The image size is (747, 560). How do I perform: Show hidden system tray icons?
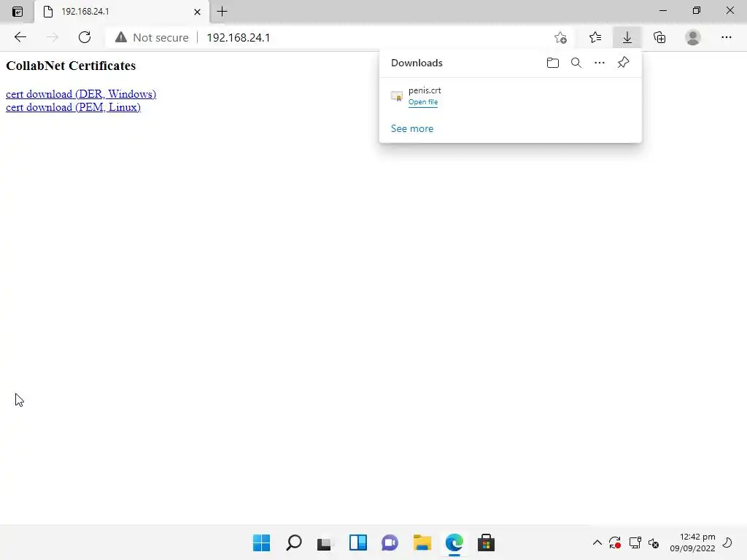tap(597, 542)
